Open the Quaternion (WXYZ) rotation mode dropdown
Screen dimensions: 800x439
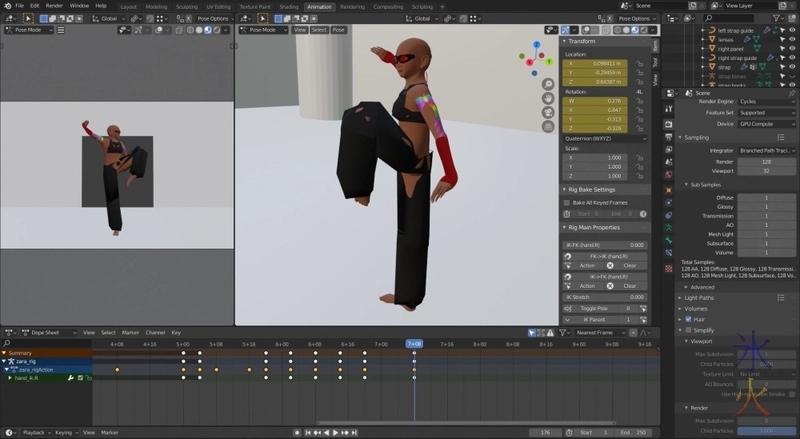click(604, 139)
